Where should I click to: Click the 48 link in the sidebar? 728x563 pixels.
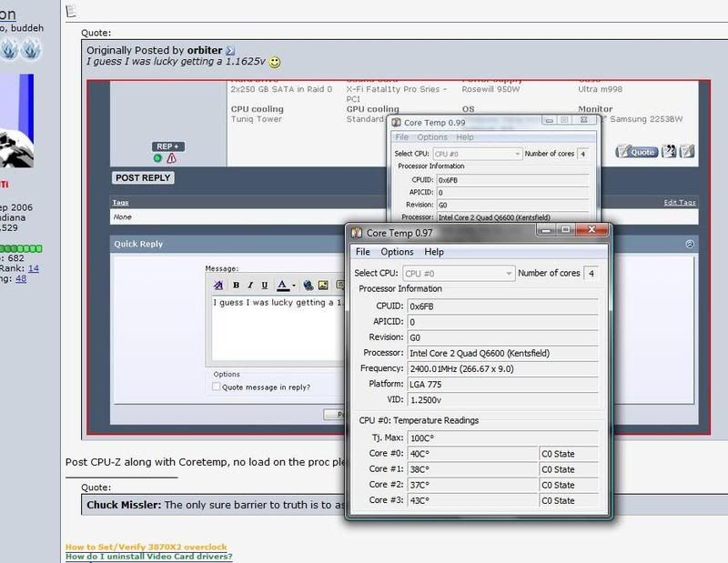(21, 278)
